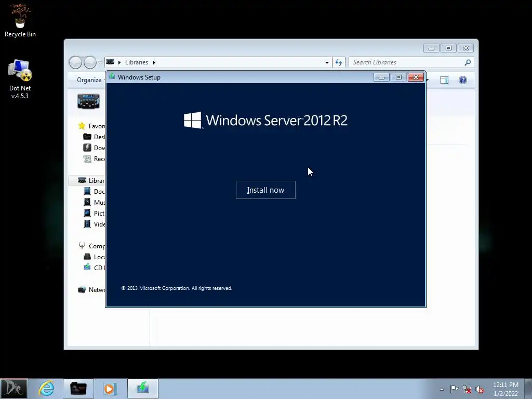Select Recent Places under Favorites
Image resolution: width=532 pixels, height=399 pixels.
[x=95, y=159]
